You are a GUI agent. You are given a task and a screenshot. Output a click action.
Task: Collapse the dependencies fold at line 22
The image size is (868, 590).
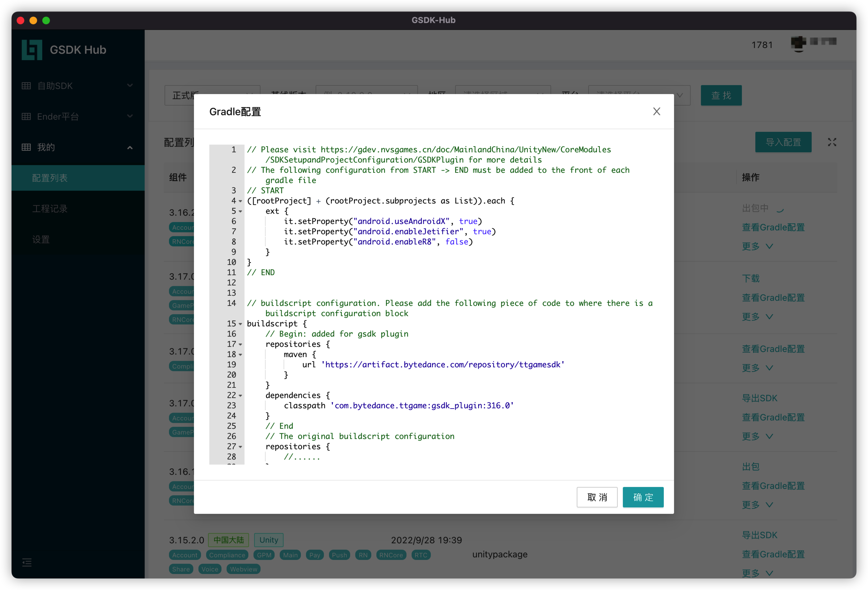click(241, 395)
